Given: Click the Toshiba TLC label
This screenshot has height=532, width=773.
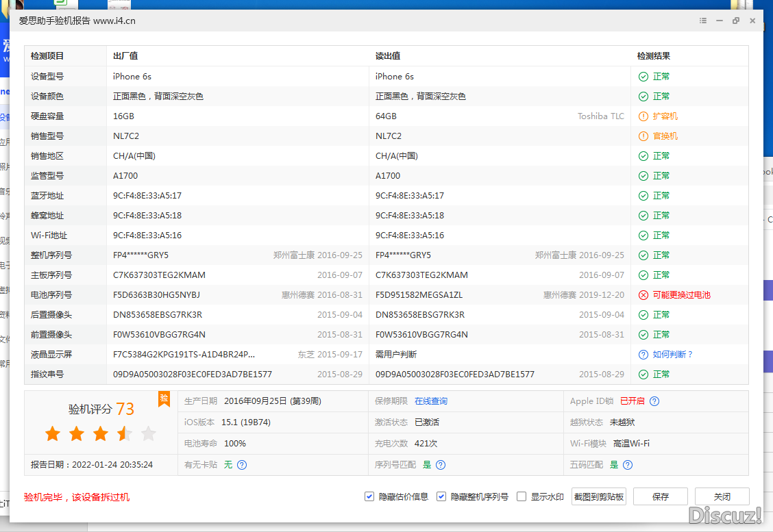Looking at the screenshot, I should [x=601, y=116].
